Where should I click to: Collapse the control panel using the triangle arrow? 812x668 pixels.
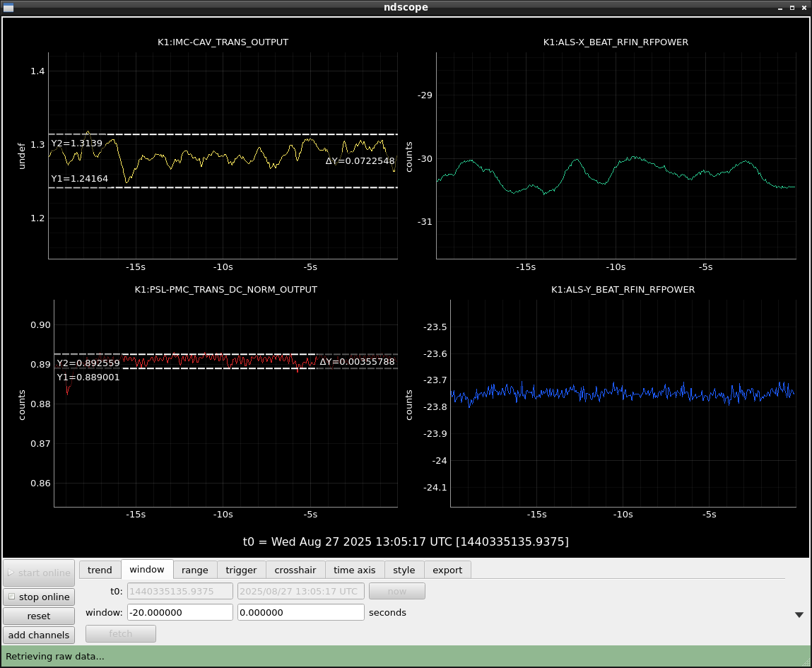point(799,615)
